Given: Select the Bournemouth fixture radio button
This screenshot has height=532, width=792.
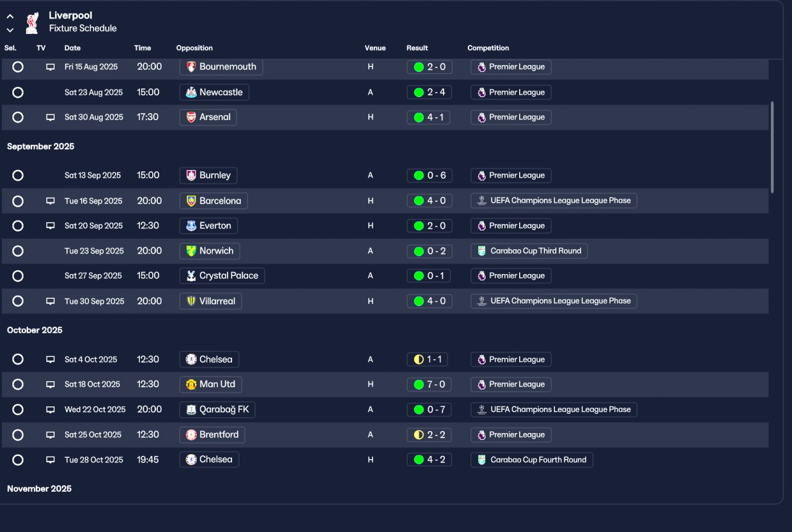Looking at the screenshot, I should [x=18, y=67].
